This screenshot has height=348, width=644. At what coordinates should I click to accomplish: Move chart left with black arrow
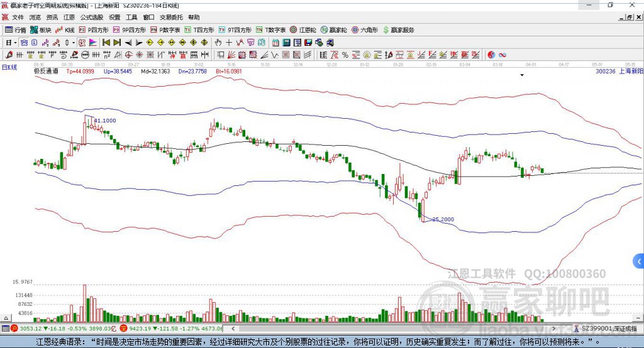point(128,43)
